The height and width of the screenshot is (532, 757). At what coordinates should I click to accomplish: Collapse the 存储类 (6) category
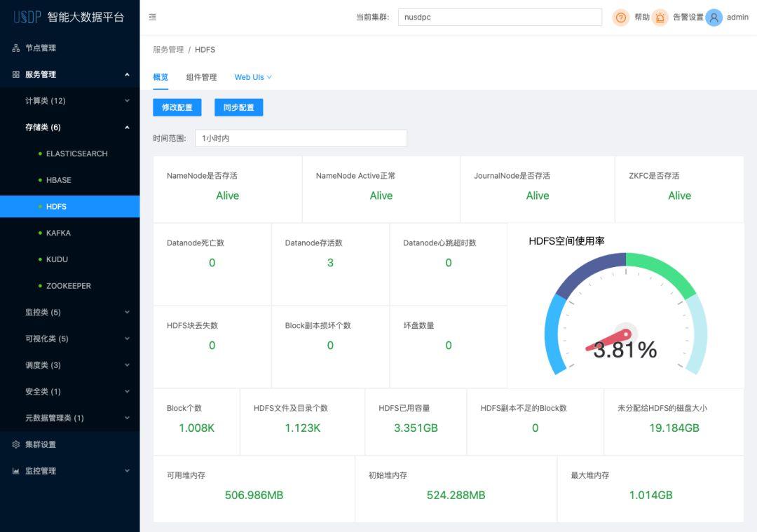(x=70, y=127)
